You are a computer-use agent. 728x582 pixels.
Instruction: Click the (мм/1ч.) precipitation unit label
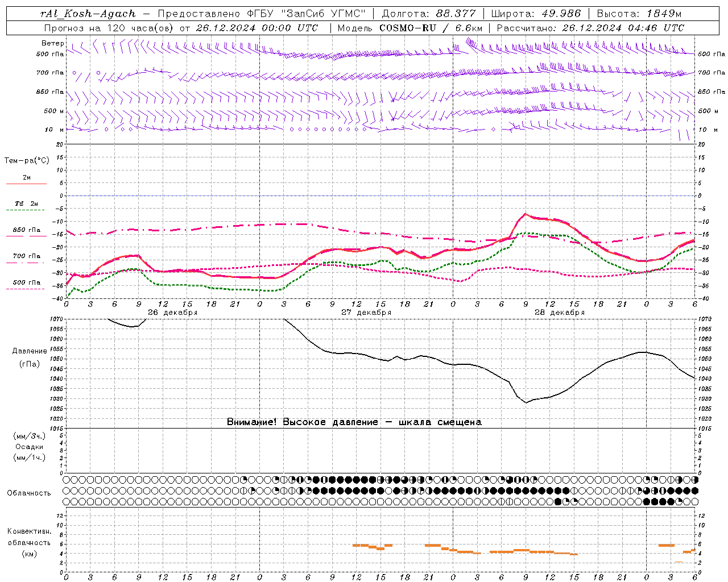30,458
